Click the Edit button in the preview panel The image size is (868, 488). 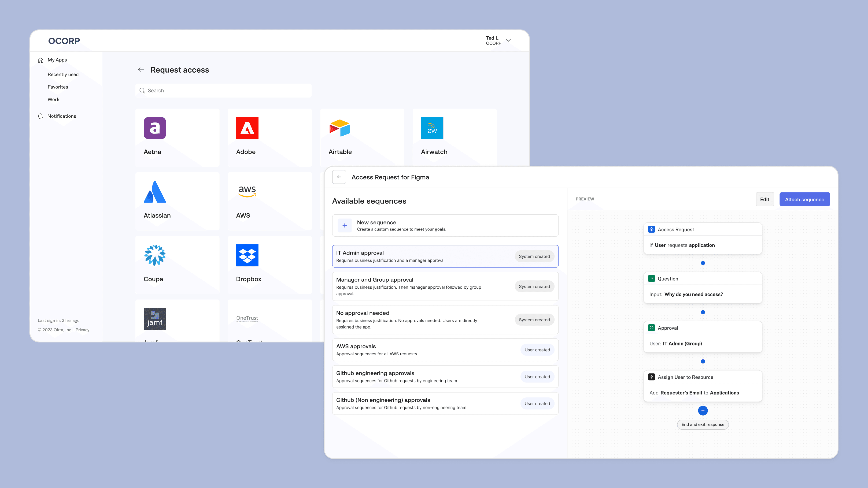[x=765, y=199]
